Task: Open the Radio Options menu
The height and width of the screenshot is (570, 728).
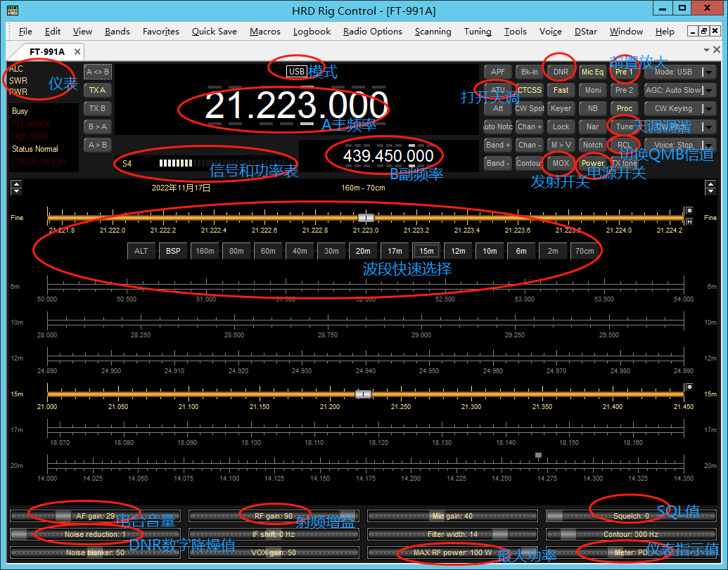Action: pos(372,31)
